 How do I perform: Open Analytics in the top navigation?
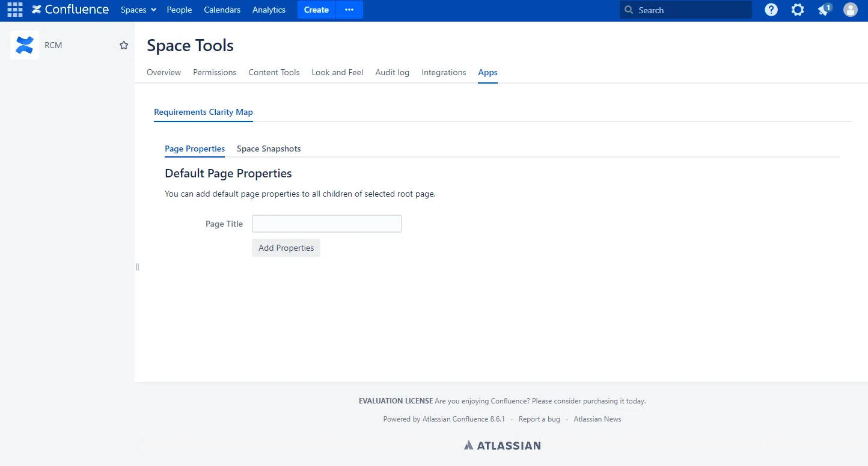click(x=269, y=10)
